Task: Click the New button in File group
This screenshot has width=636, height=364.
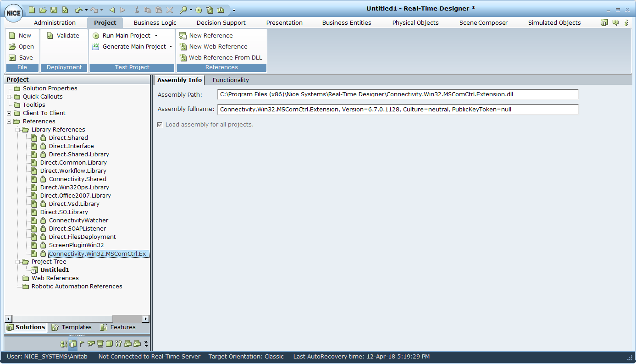Action: (20, 35)
